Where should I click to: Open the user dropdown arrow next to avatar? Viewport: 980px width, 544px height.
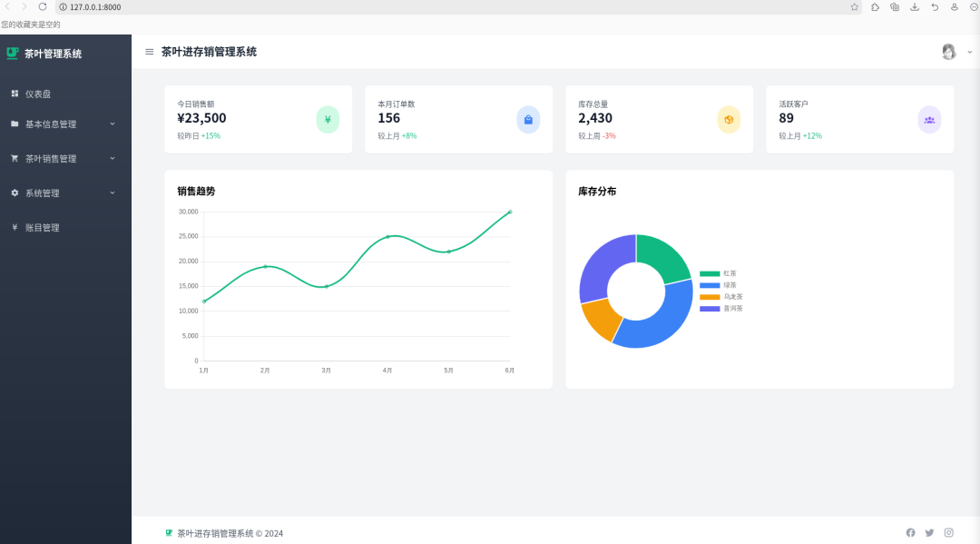(969, 53)
